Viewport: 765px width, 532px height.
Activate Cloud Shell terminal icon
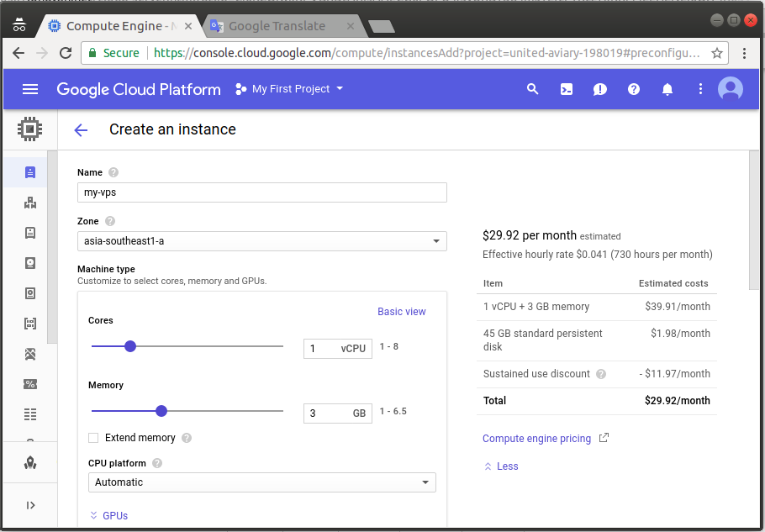click(567, 89)
